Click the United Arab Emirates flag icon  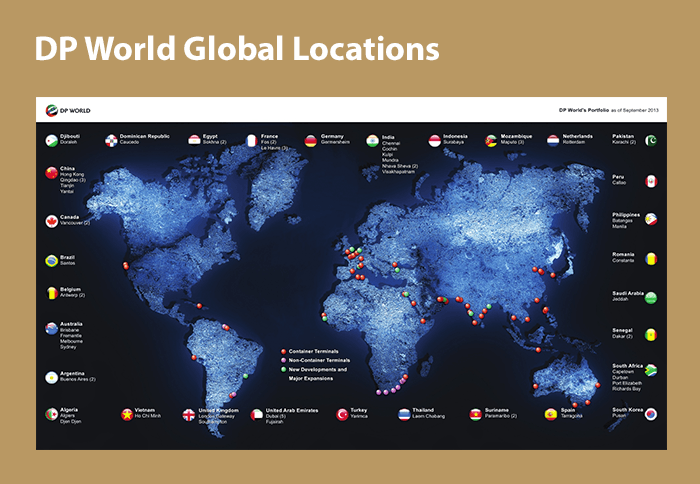(257, 415)
